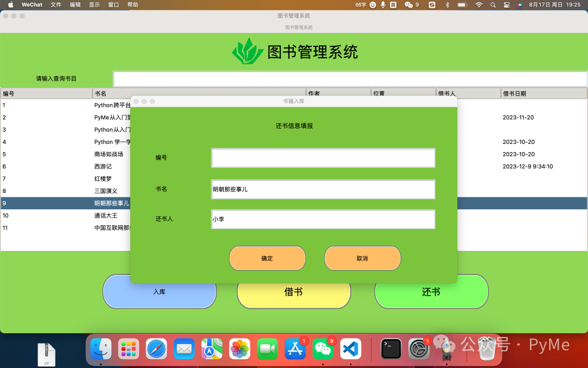Image resolution: width=588 pixels, height=368 pixels.
Task: Click the Sogou input method icon
Action: tap(432, 4)
